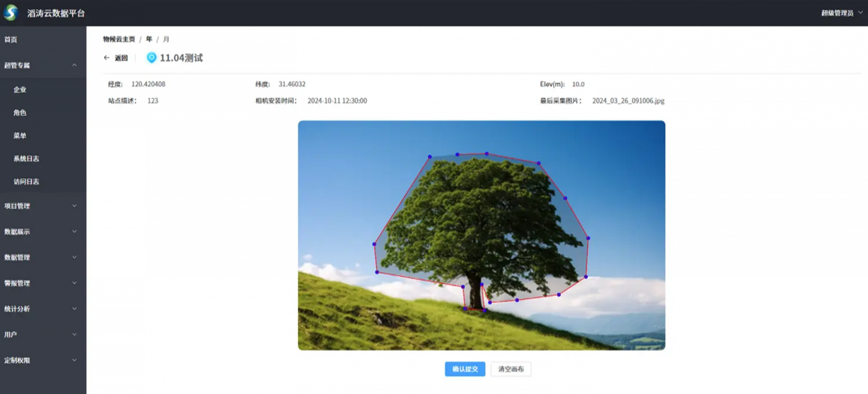Click the back arrow icon next to 返回
This screenshot has height=394, width=868.
tap(107, 58)
